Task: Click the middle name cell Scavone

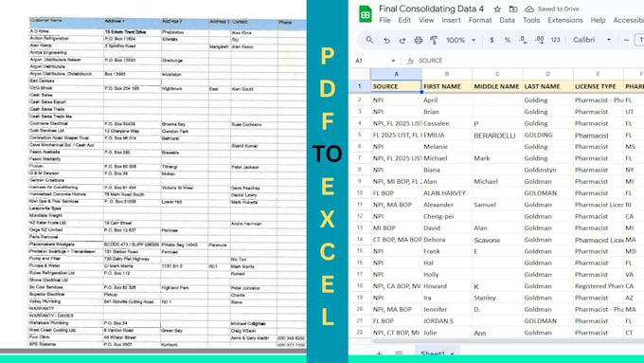Action: click(x=497, y=240)
